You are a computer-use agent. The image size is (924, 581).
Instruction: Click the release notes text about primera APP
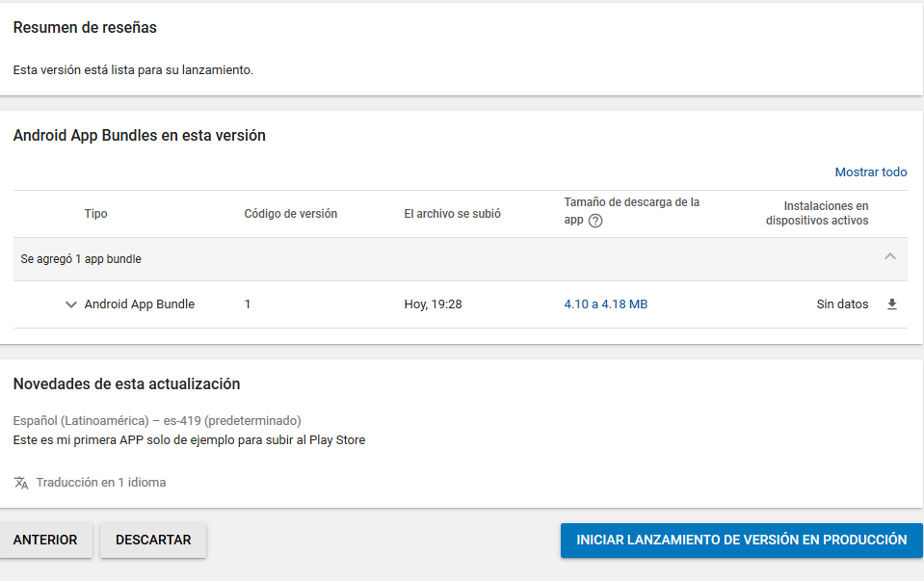(x=189, y=440)
